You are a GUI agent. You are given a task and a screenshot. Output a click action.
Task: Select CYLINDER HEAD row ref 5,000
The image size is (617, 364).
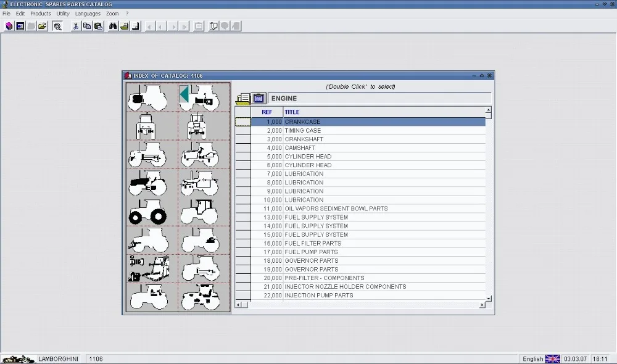click(x=368, y=157)
